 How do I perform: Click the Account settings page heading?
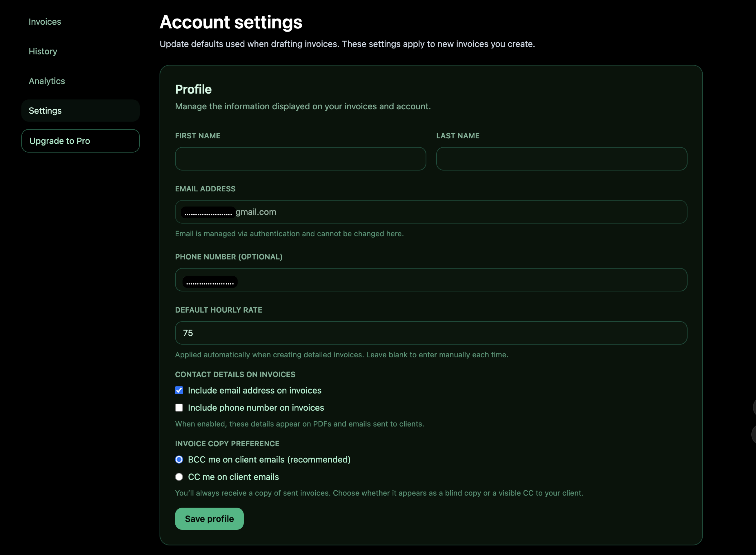point(231,22)
